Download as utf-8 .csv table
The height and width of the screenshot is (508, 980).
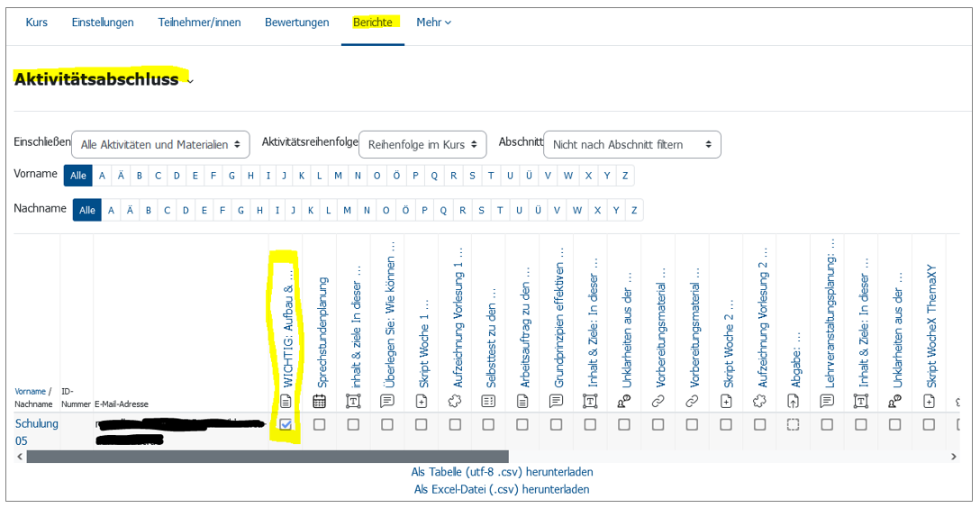pyautogui.click(x=502, y=472)
